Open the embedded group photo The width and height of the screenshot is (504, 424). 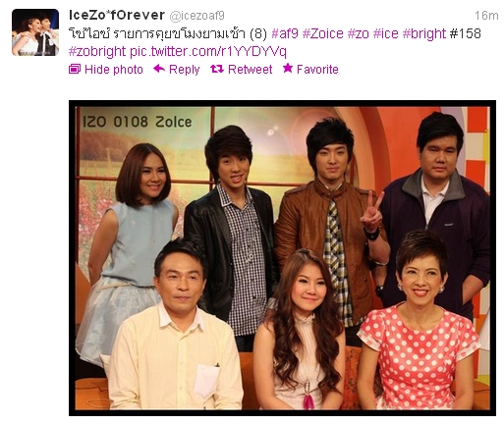point(282,258)
